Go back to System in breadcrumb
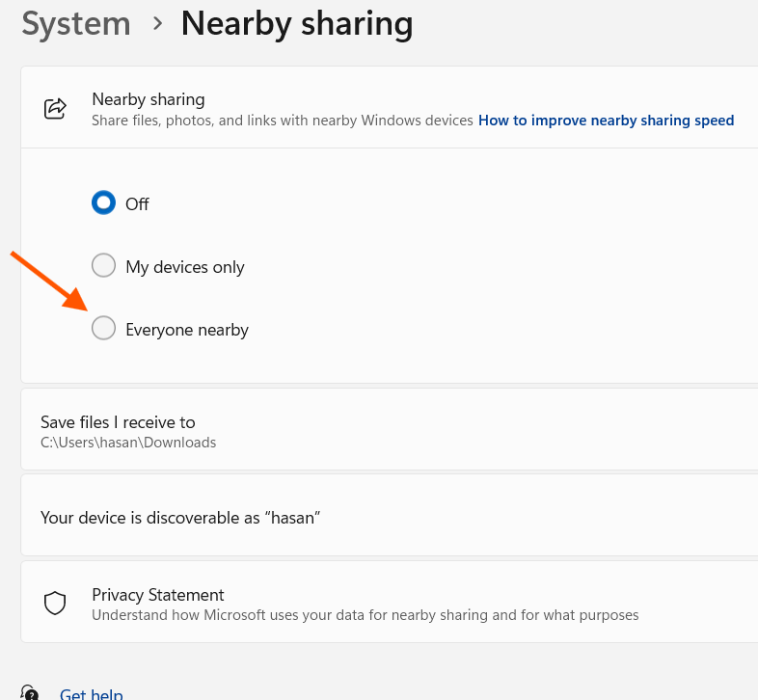Image resolution: width=758 pixels, height=700 pixels. (x=76, y=24)
